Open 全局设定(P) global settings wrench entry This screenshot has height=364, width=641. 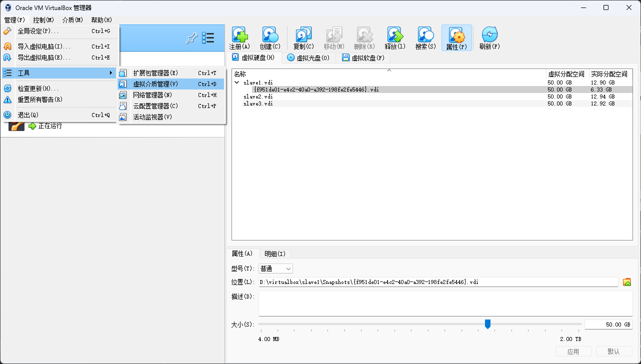pyautogui.click(x=60, y=31)
